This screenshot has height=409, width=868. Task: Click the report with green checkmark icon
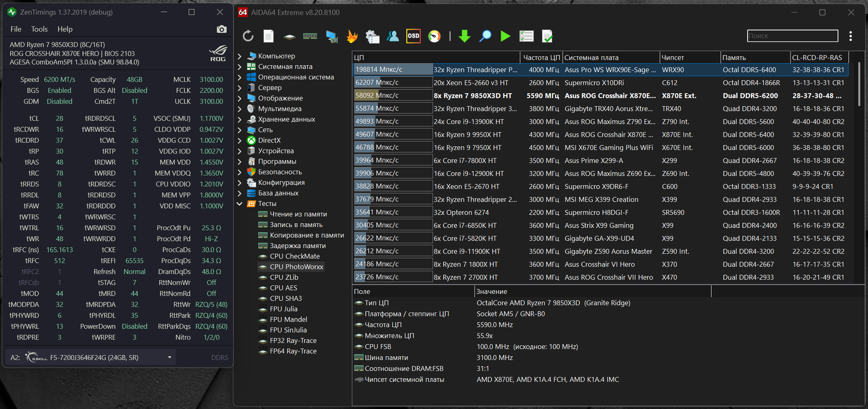tap(547, 36)
